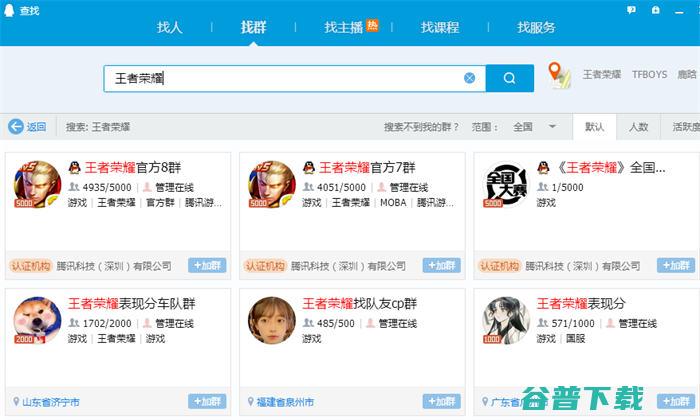Select the 找群 tab
Screen dimensions: 700x420
pos(254,27)
